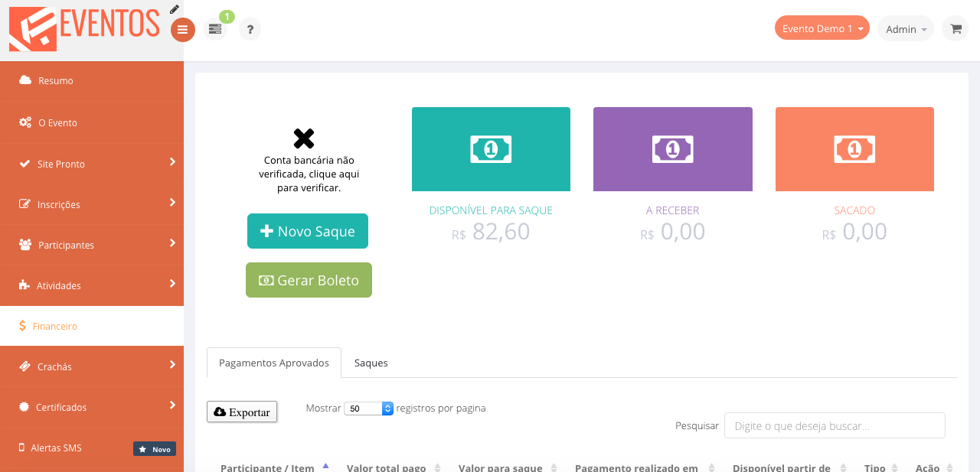Click the X bank account unverified icon
The image size is (980, 472).
pyautogui.click(x=304, y=138)
